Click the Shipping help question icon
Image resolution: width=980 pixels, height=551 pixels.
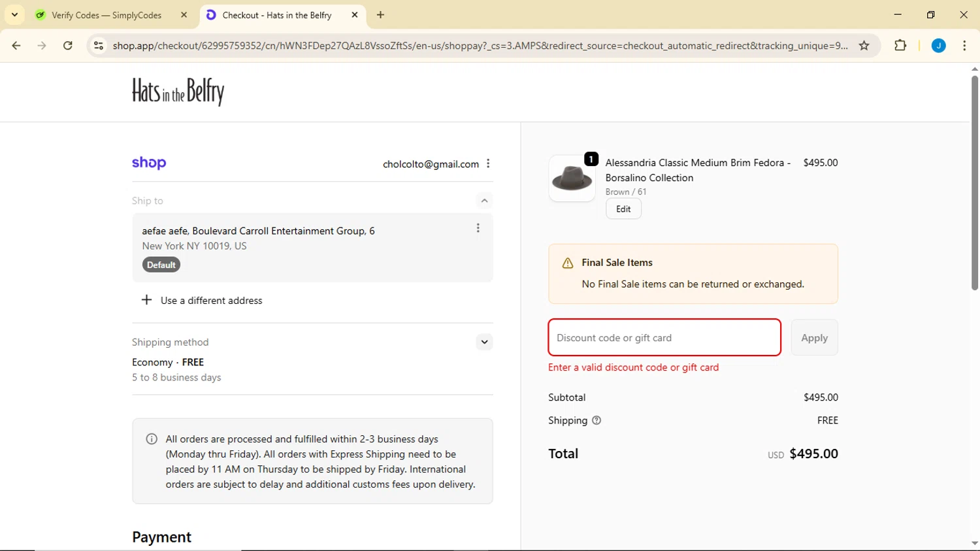click(596, 420)
